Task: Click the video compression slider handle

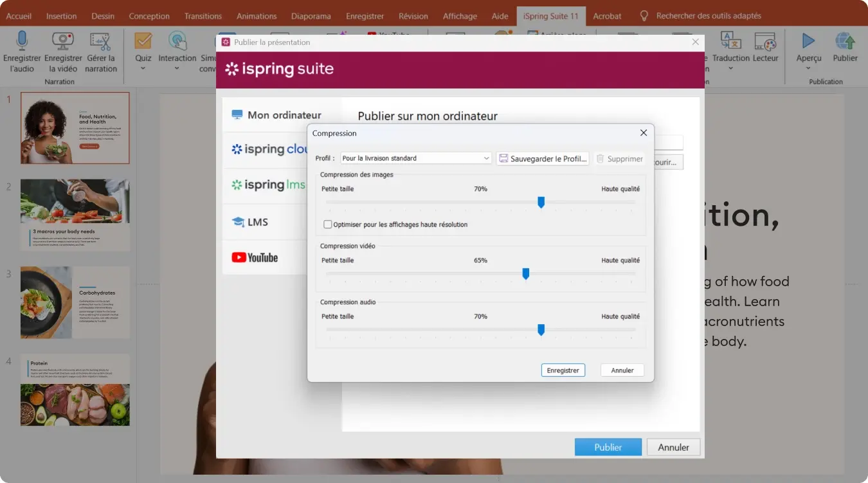Action: coord(525,273)
